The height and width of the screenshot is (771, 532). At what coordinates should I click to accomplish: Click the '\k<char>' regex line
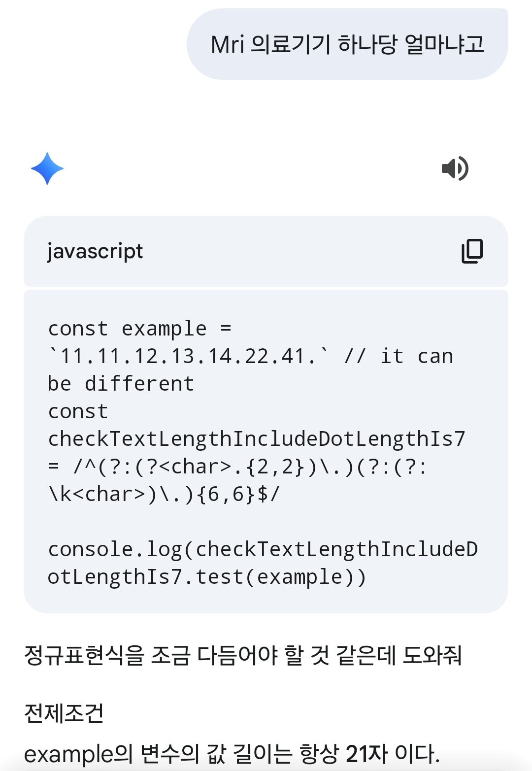[x=164, y=494]
